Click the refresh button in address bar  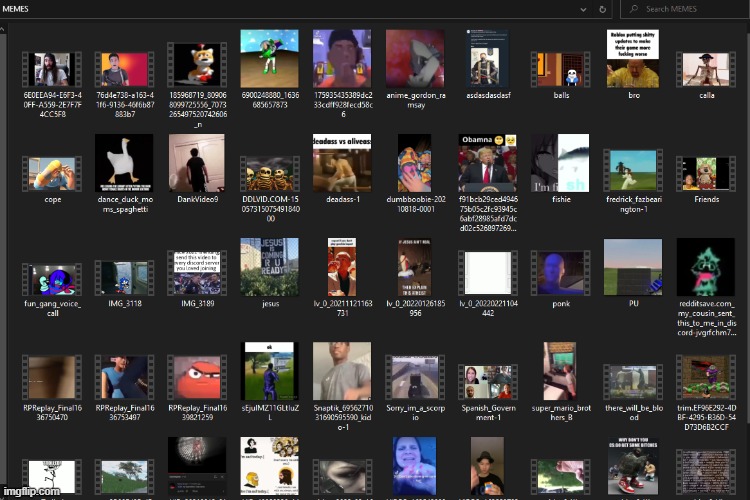coord(603,9)
